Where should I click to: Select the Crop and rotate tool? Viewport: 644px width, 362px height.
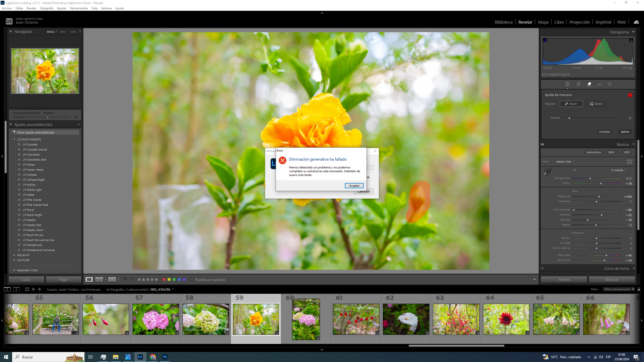(578, 84)
